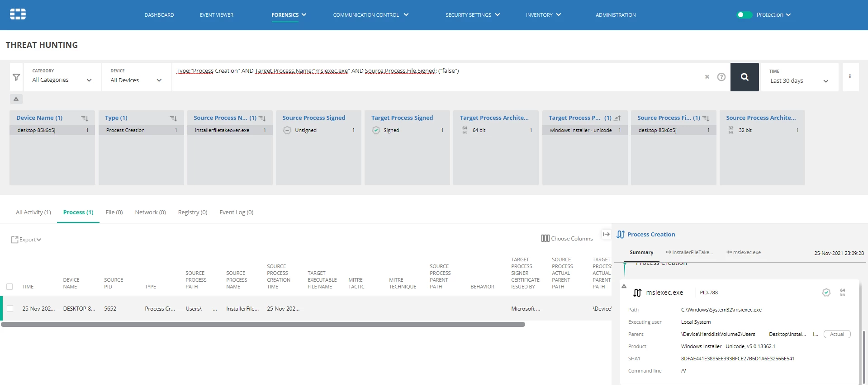Tick the checkbox for the 25-Nov row
868x387 pixels.
[x=10, y=308]
